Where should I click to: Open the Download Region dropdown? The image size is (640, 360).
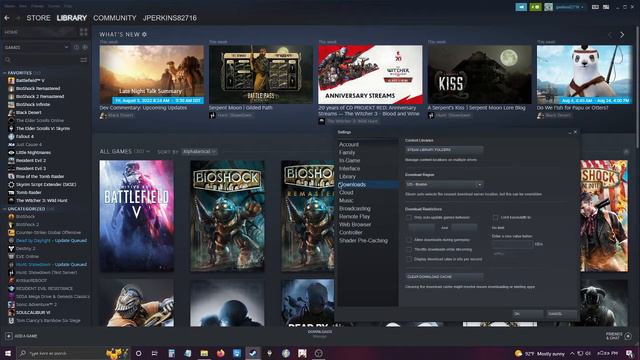pos(444,184)
